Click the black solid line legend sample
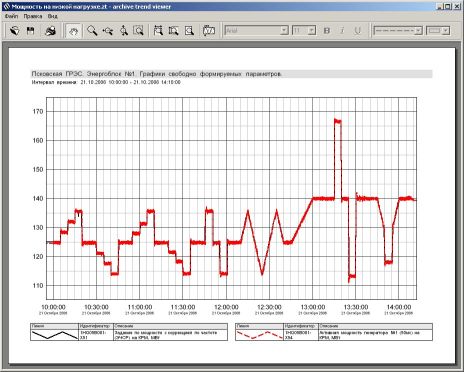 click(55, 335)
